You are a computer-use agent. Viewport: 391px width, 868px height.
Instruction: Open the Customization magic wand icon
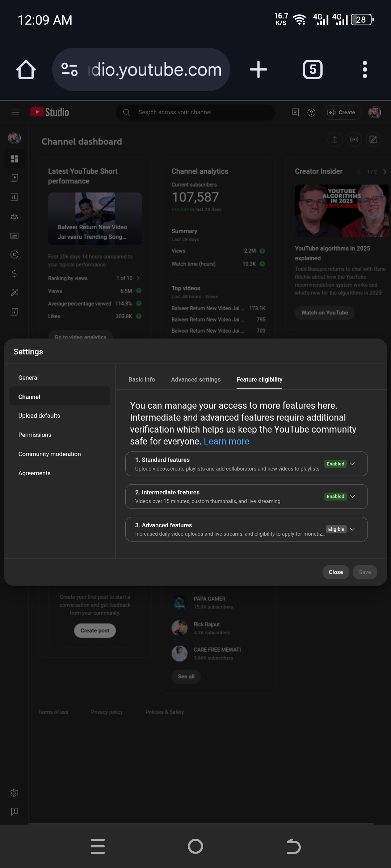click(x=14, y=293)
